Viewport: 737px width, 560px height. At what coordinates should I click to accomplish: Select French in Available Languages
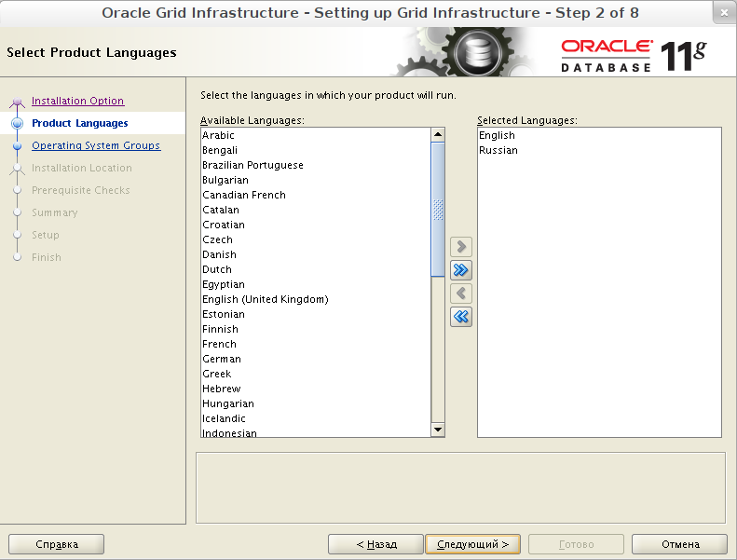[x=315, y=344]
